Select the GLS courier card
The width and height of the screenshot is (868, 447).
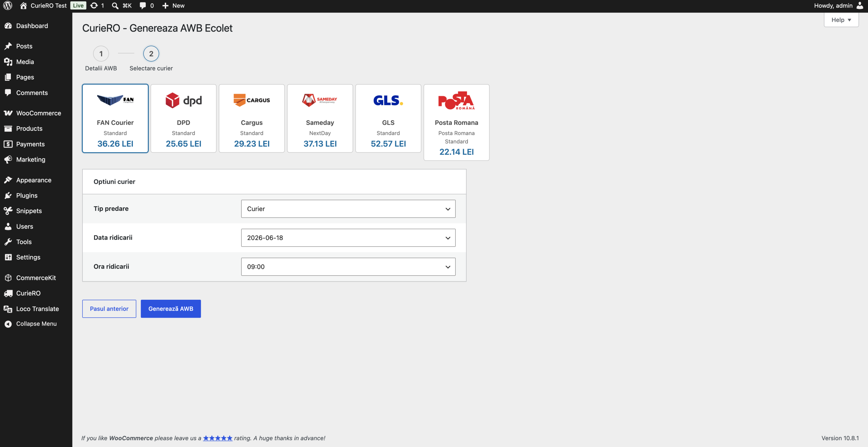tap(388, 118)
